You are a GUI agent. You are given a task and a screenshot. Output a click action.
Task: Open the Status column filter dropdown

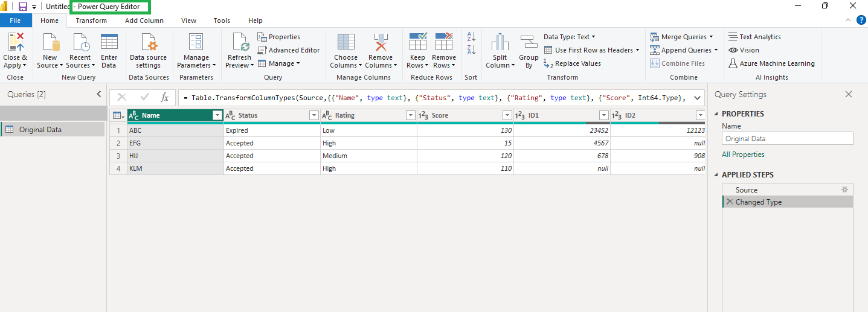(x=313, y=115)
